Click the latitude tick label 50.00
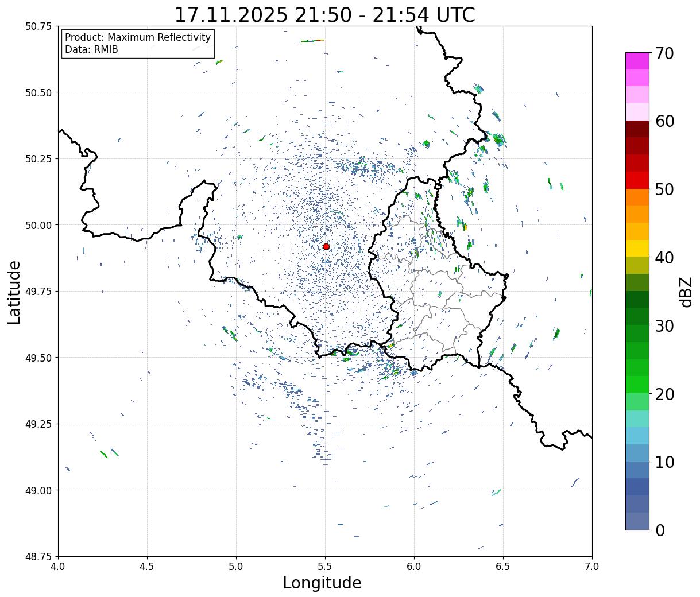Image resolution: width=700 pixels, height=597 pixels. point(38,225)
